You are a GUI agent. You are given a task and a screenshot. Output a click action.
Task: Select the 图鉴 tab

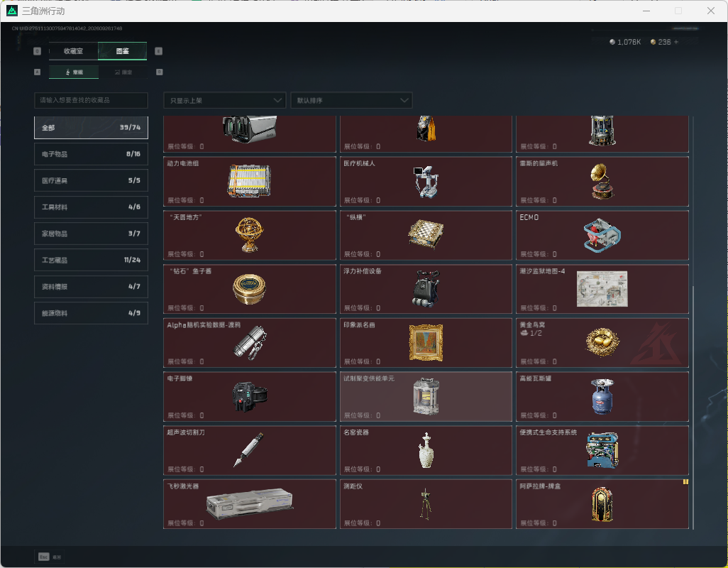[x=123, y=51]
